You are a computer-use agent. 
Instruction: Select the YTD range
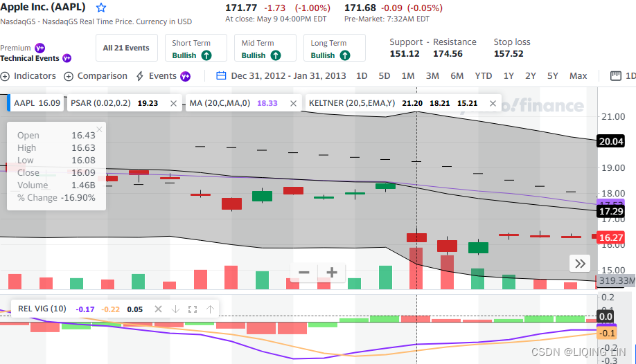pyautogui.click(x=484, y=76)
